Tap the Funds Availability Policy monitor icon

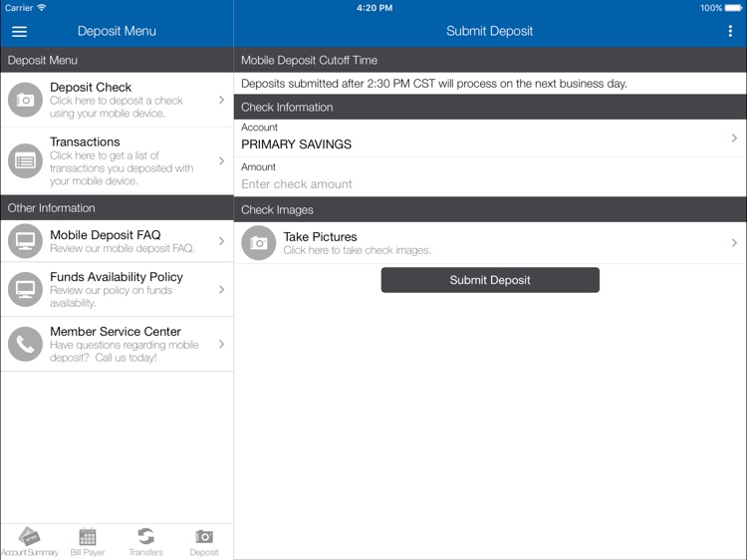(25, 289)
